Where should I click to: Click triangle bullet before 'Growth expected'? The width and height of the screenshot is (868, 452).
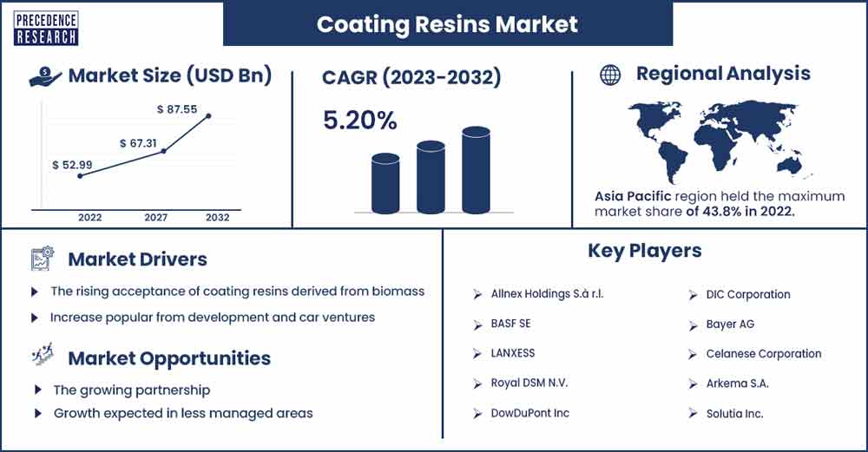point(37,413)
